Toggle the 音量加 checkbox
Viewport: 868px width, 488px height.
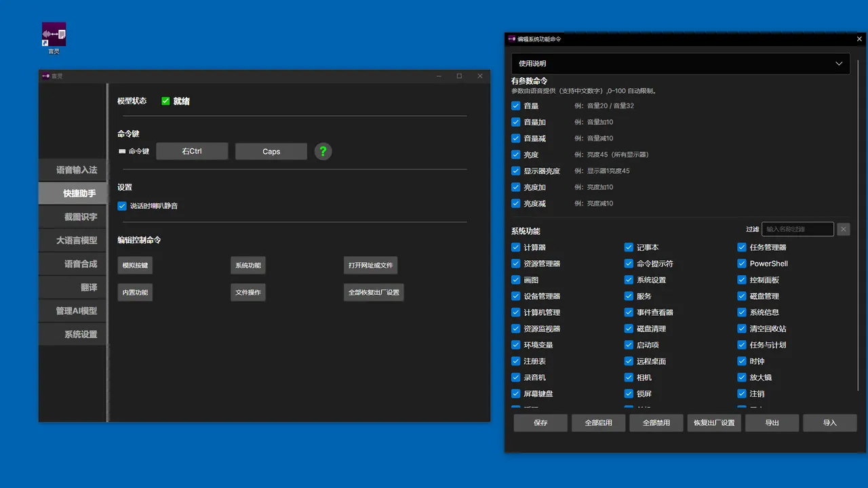pyautogui.click(x=516, y=122)
